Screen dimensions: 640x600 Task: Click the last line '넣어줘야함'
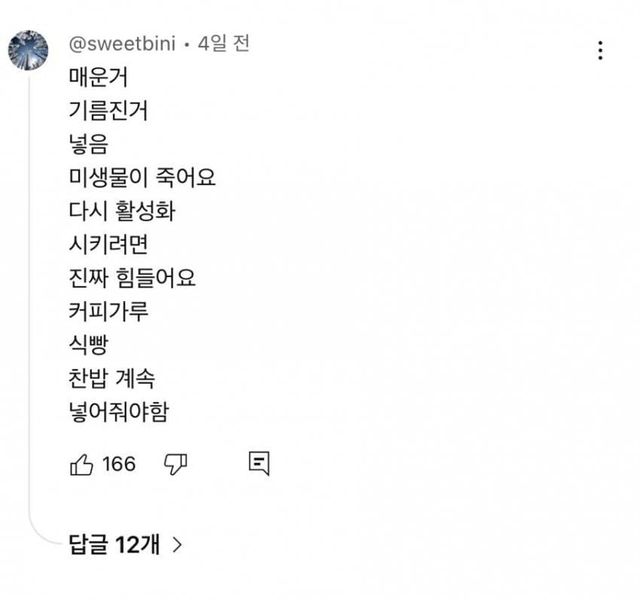[x=120, y=412]
